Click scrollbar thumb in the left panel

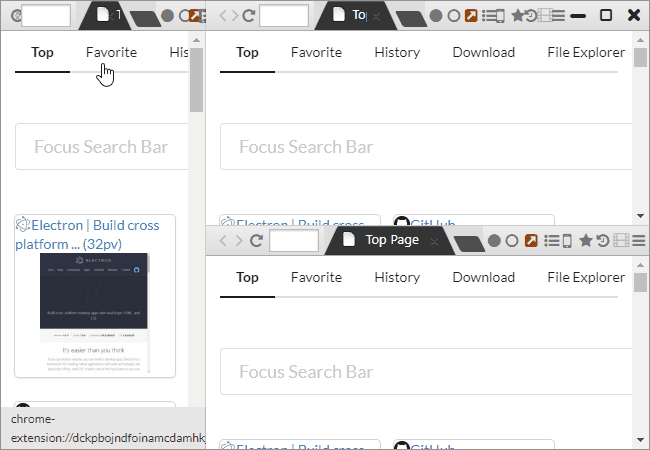click(x=196, y=80)
